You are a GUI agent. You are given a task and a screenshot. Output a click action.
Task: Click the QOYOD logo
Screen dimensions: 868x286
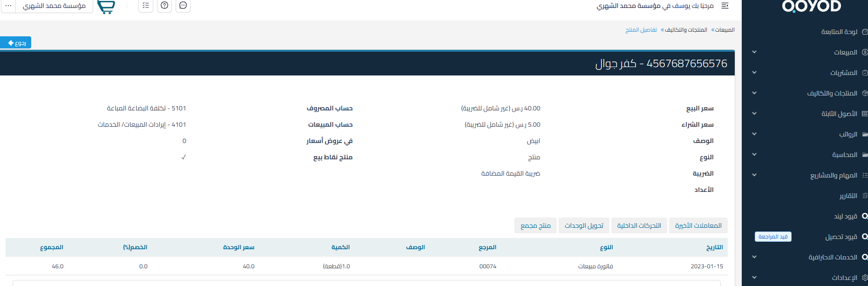(x=811, y=6)
